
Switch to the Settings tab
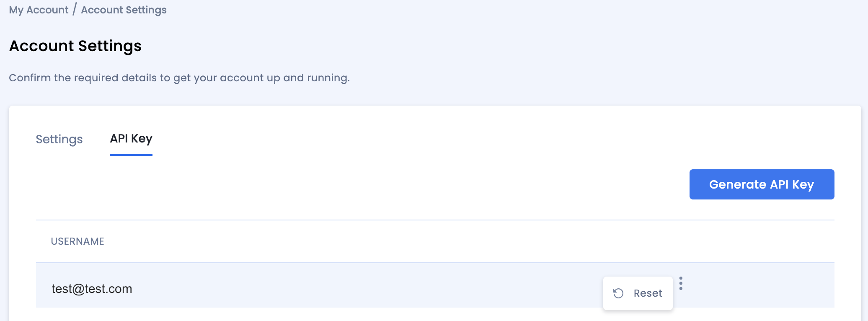59,139
